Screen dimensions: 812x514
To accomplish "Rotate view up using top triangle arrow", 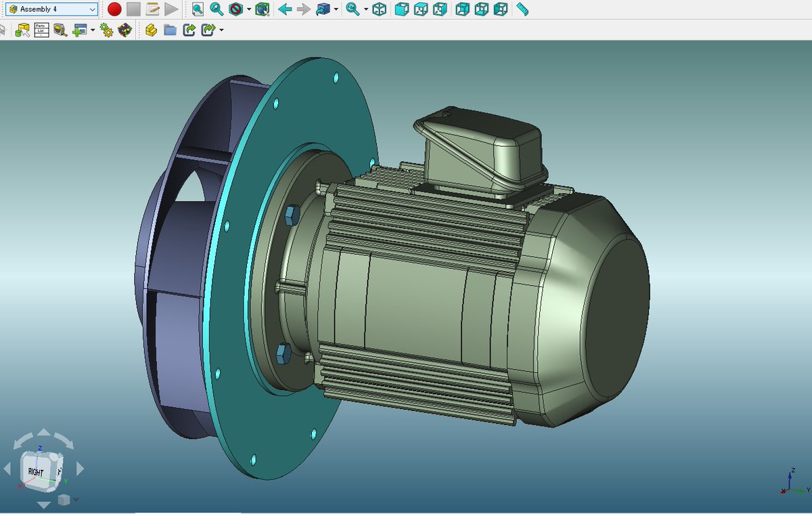I will [x=43, y=431].
